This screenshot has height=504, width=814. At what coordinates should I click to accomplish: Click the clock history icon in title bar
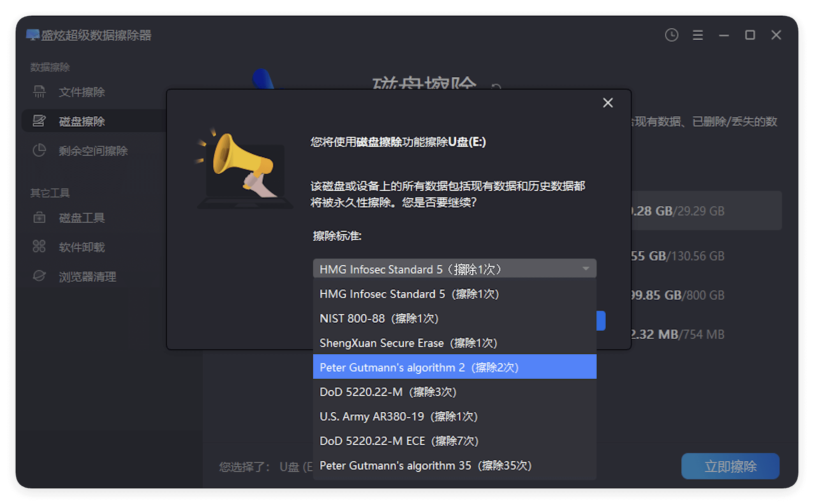671,35
